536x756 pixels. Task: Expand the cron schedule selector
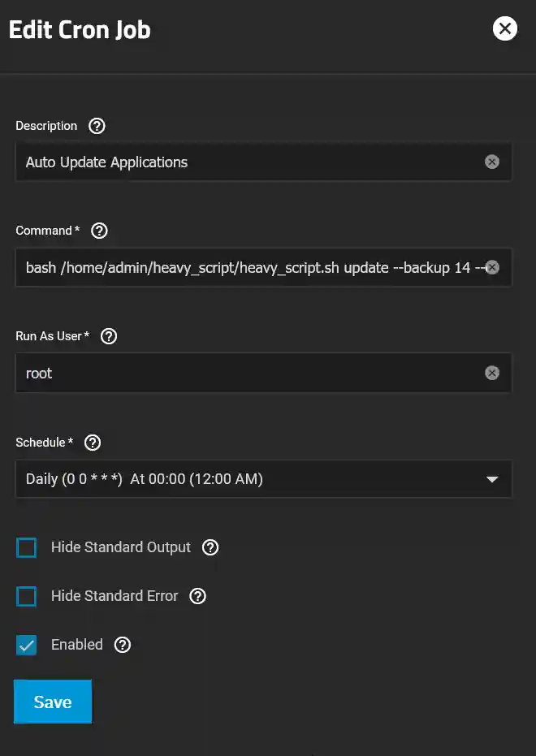(x=492, y=479)
